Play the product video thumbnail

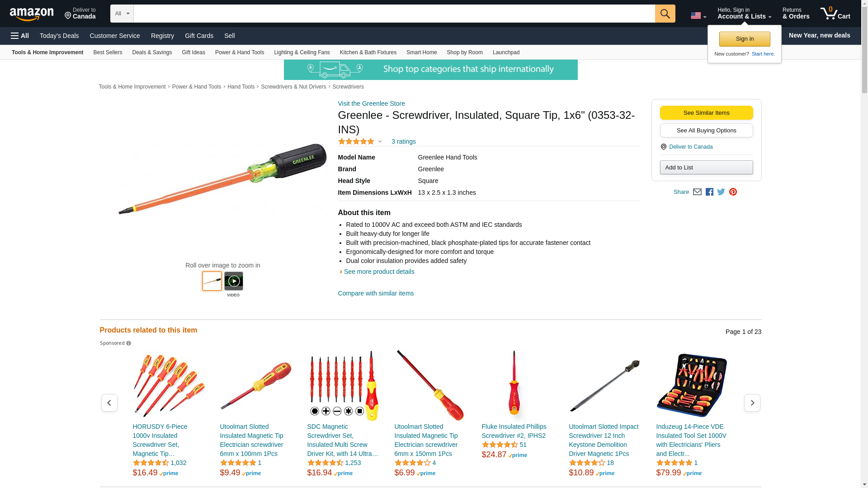coord(233,281)
